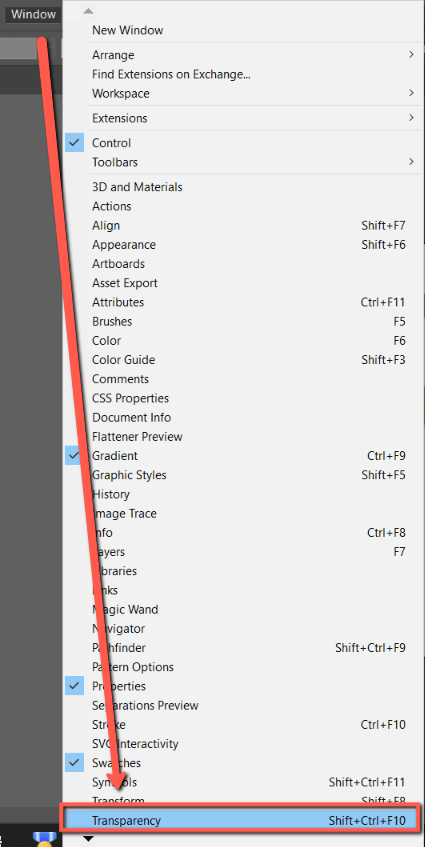Screen dimensions: 425x847
Task: Uncheck the Control panel entry
Action: click(x=75, y=143)
